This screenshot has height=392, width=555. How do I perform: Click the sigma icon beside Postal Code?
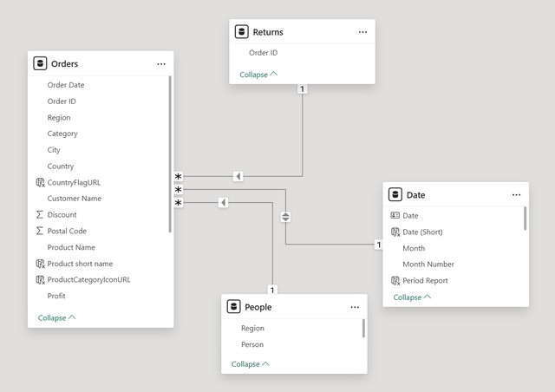(40, 231)
